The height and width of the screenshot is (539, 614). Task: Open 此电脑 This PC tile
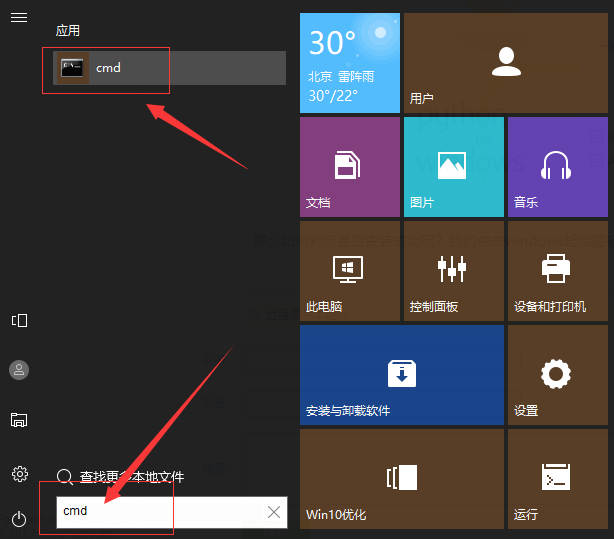point(349,270)
